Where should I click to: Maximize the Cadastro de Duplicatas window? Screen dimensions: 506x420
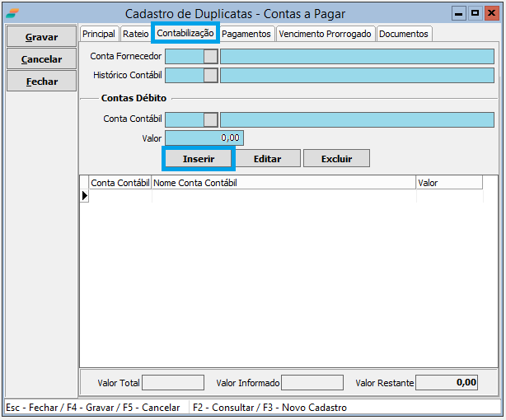point(475,13)
